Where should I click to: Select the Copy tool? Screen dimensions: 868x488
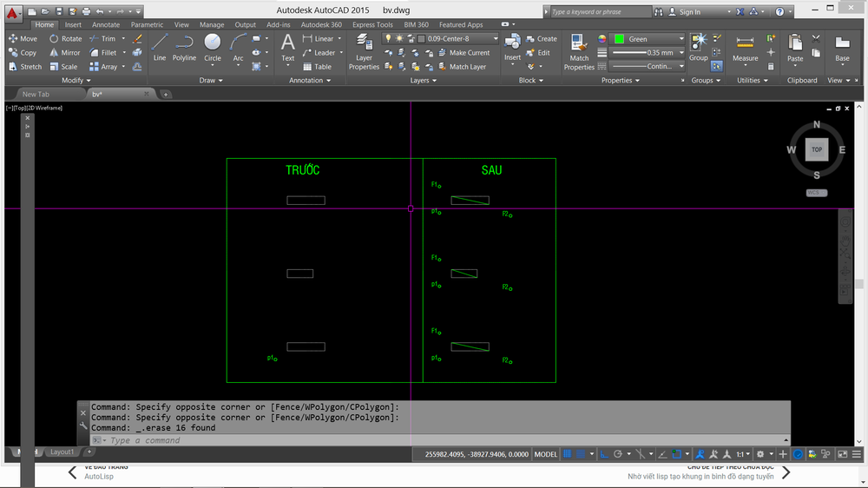(23, 53)
